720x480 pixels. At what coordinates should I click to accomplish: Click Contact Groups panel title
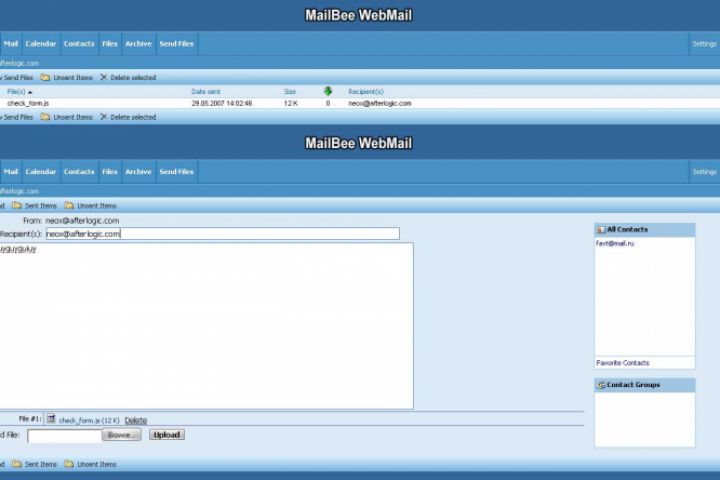click(x=633, y=385)
